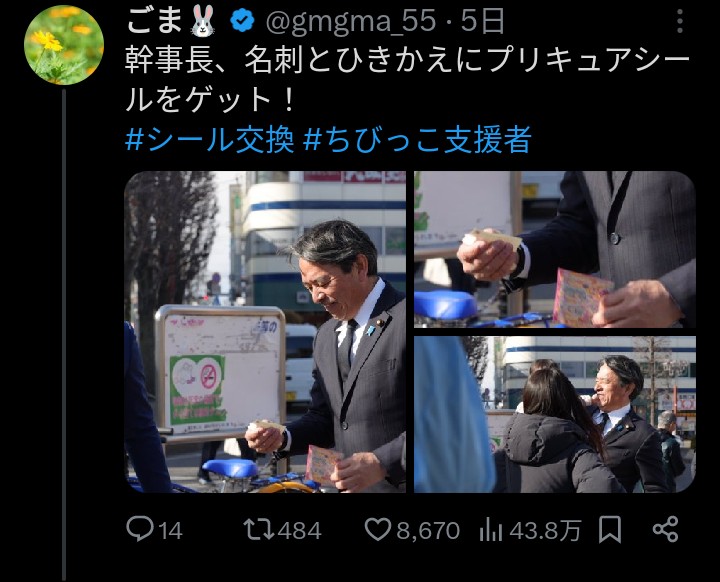Open the display name ごま
Screen dimensions: 720x582
click(x=154, y=21)
